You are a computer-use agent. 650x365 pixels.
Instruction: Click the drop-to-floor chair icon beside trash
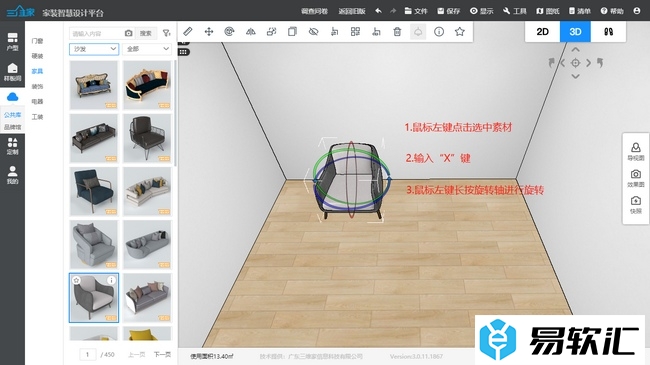click(376, 32)
